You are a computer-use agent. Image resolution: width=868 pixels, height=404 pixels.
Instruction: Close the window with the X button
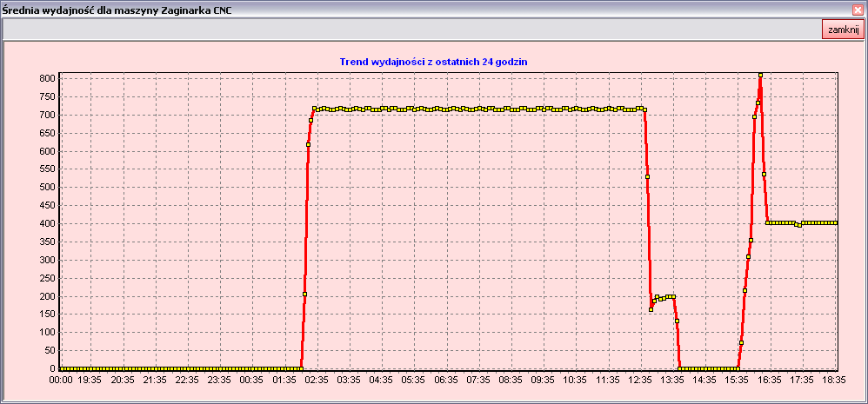(858, 10)
